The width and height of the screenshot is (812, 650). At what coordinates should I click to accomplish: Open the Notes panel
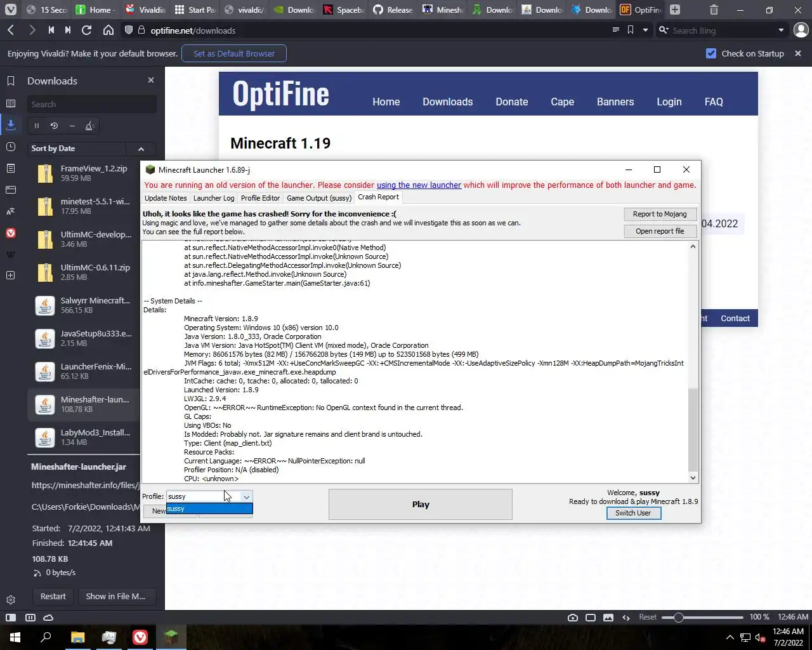[x=11, y=168]
